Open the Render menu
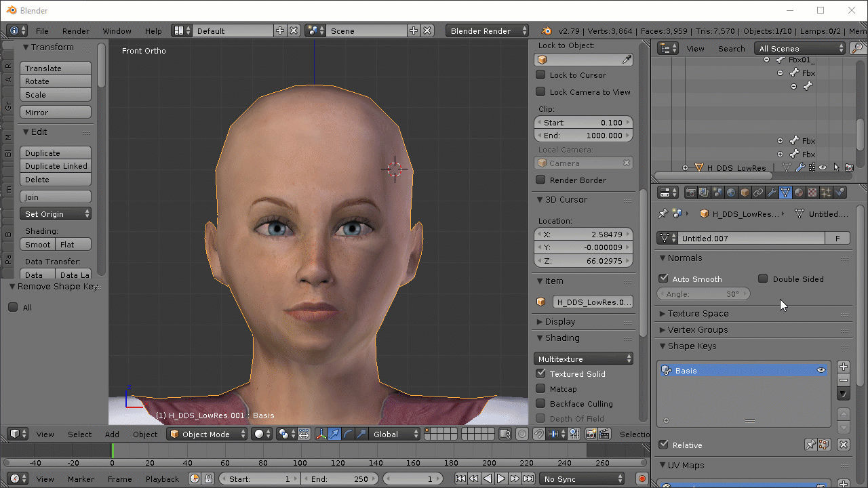 [75, 31]
